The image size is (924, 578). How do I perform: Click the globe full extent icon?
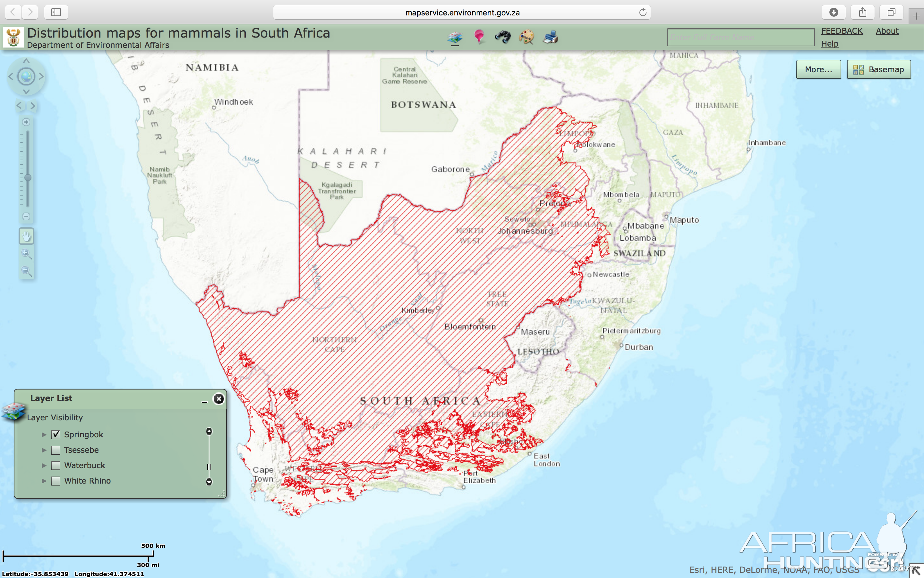coord(26,76)
